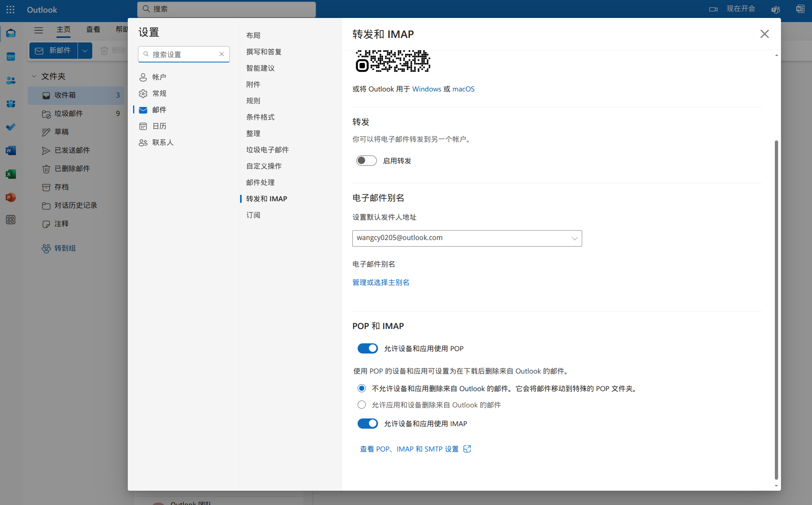
Task: Click the 搜索设置 search field
Action: 184,54
